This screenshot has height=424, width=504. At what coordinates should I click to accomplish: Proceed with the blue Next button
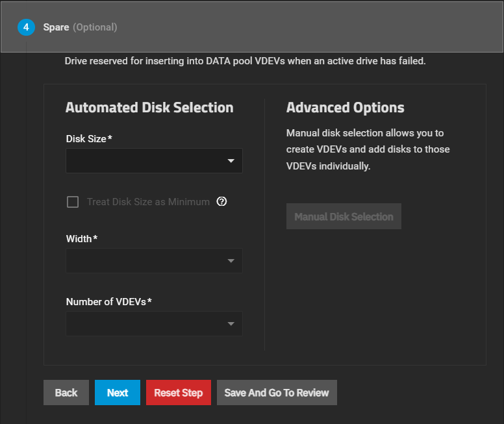pyautogui.click(x=118, y=392)
